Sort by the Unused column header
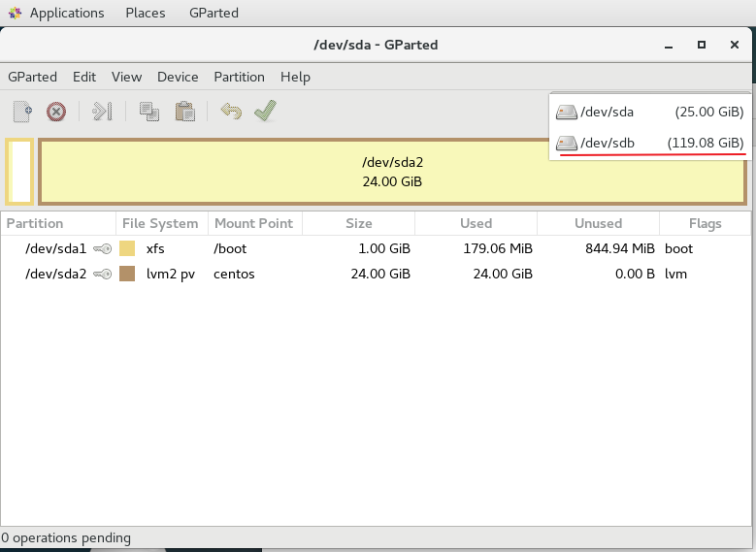Screen dimensions: 756x552 click(598, 223)
